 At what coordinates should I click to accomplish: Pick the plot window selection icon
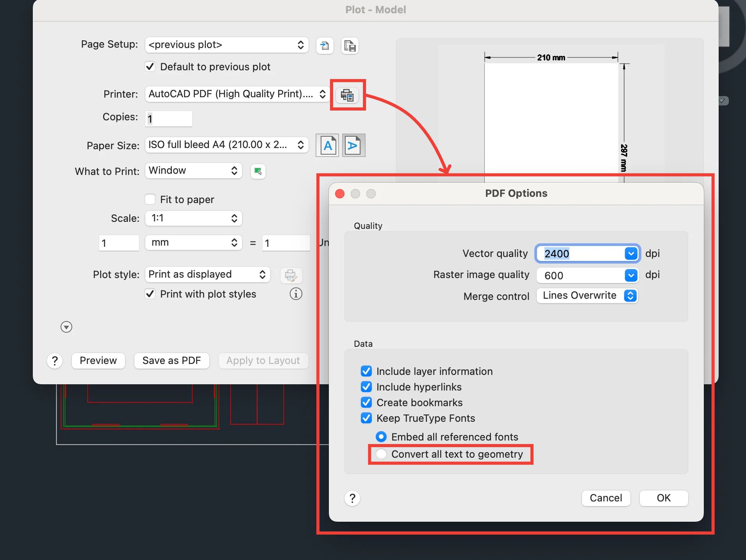pos(258,171)
